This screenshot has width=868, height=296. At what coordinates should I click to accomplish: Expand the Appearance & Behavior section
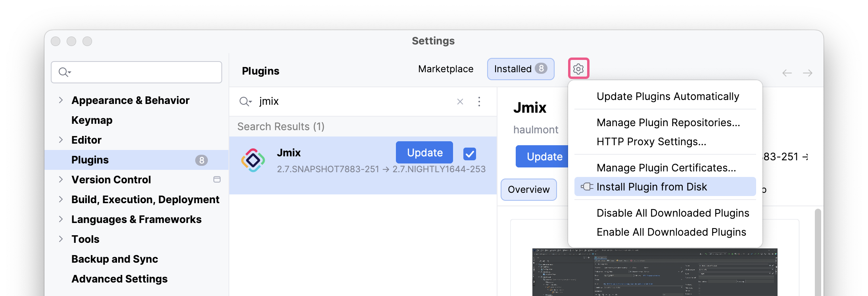pyautogui.click(x=61, y=100)
